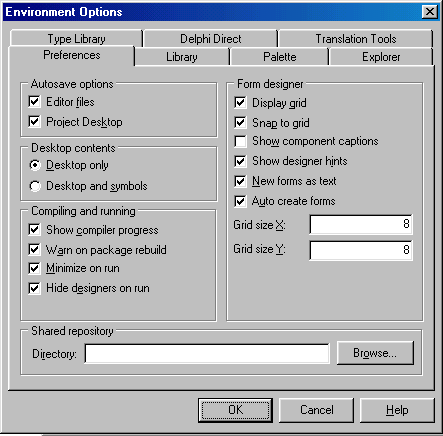
Task: Toggle Hide designers on run
Action: point(35,288)
